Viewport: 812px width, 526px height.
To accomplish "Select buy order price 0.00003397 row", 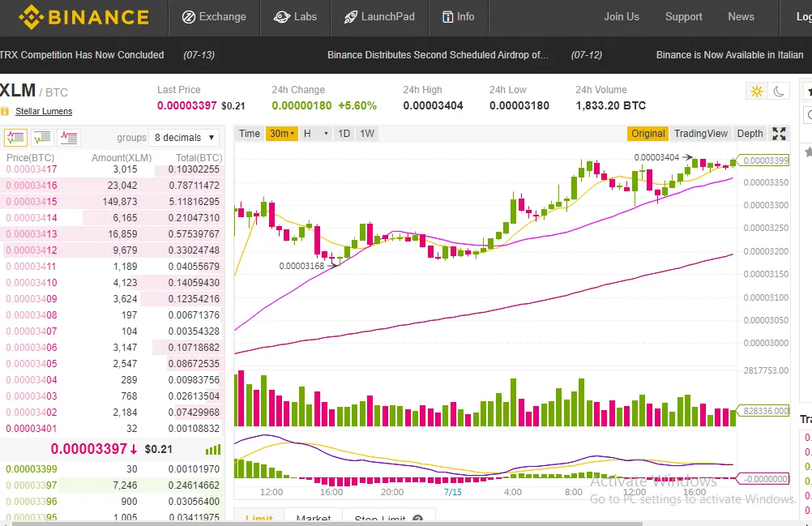I will coord(113,485).
